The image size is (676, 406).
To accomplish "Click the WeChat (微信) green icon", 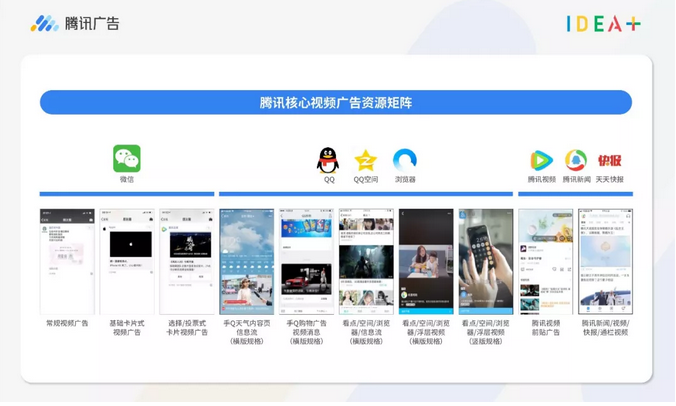I will point(127,158).
